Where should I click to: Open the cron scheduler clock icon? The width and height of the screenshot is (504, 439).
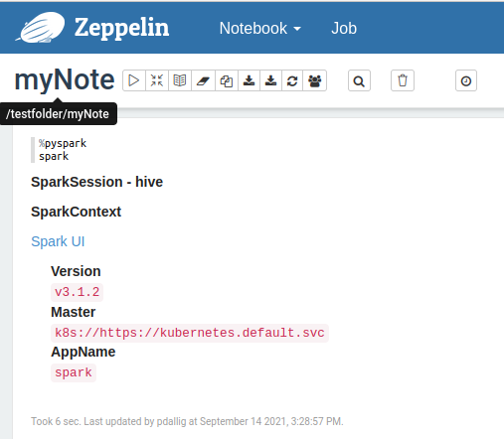point(466,80)
